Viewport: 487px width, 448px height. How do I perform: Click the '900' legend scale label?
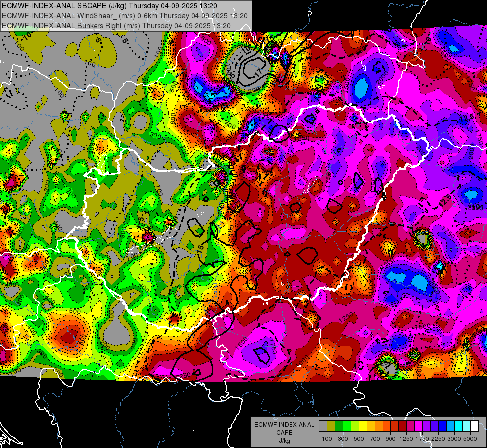(390, 439)
